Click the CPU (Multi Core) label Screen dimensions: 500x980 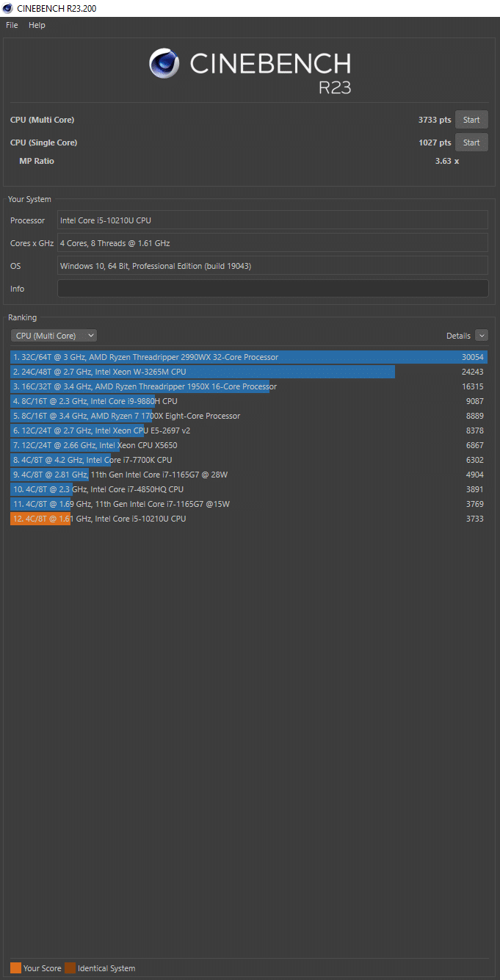(x=42, y=120)
